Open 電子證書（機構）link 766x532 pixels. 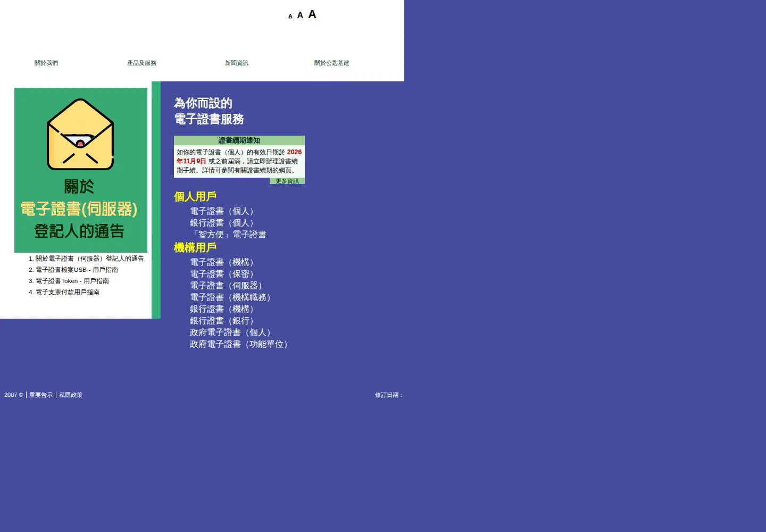(x=224, y=262)
